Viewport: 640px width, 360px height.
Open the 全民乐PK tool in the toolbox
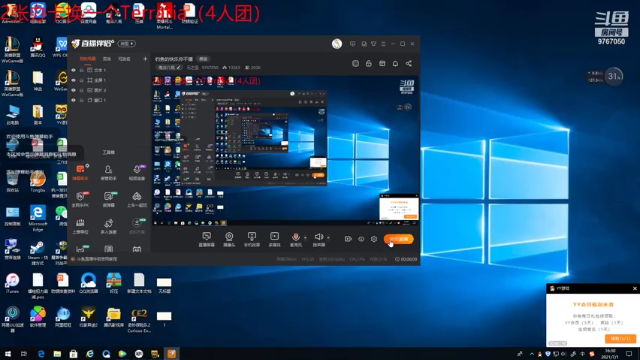pos(80,199)
